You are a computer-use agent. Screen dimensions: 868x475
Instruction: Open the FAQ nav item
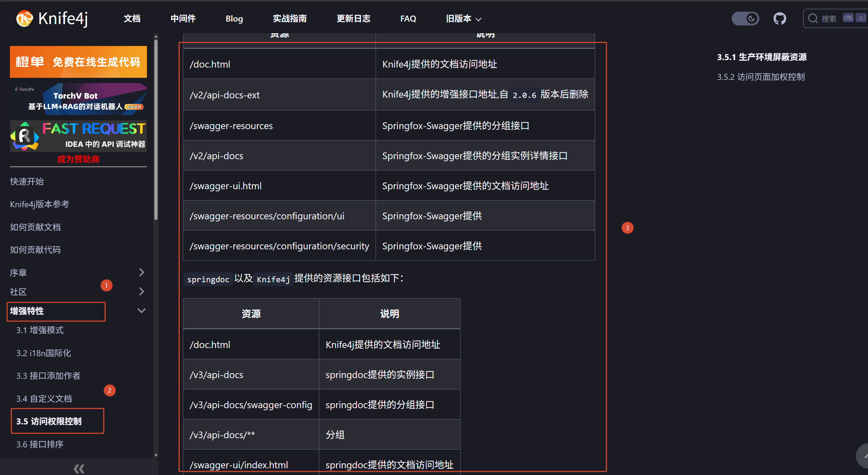pos(408,19)
